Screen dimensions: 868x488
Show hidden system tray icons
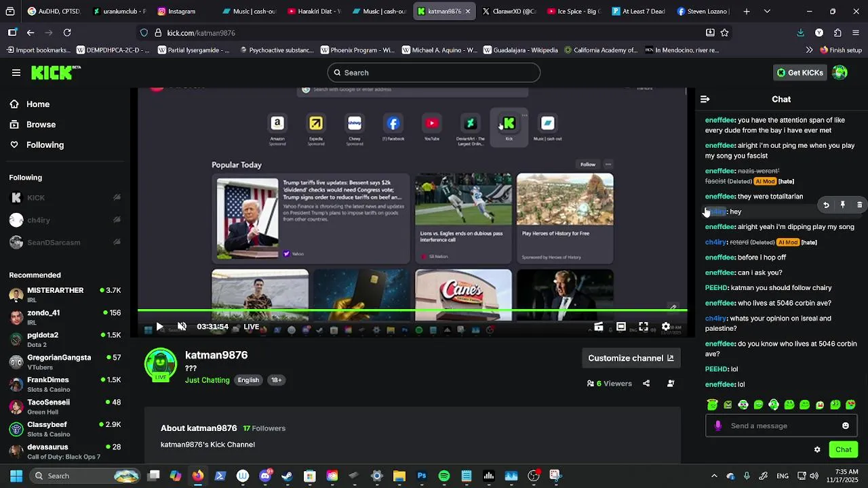tap(714, 476)
